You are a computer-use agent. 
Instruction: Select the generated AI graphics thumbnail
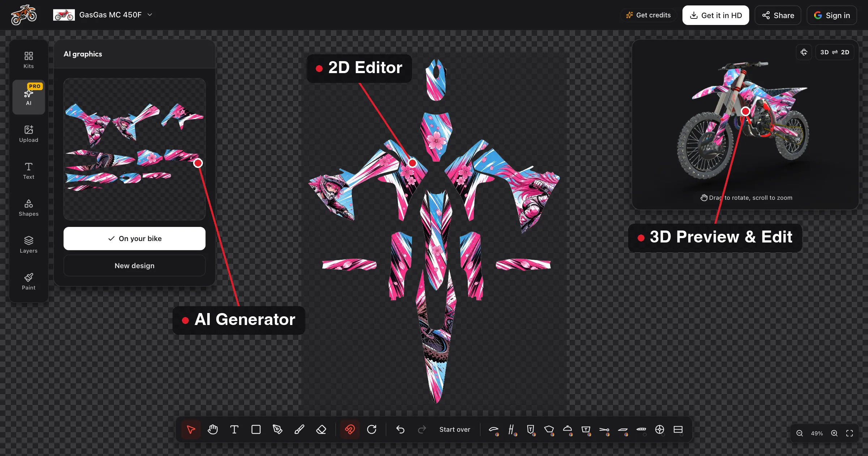(x=135, y=149)
